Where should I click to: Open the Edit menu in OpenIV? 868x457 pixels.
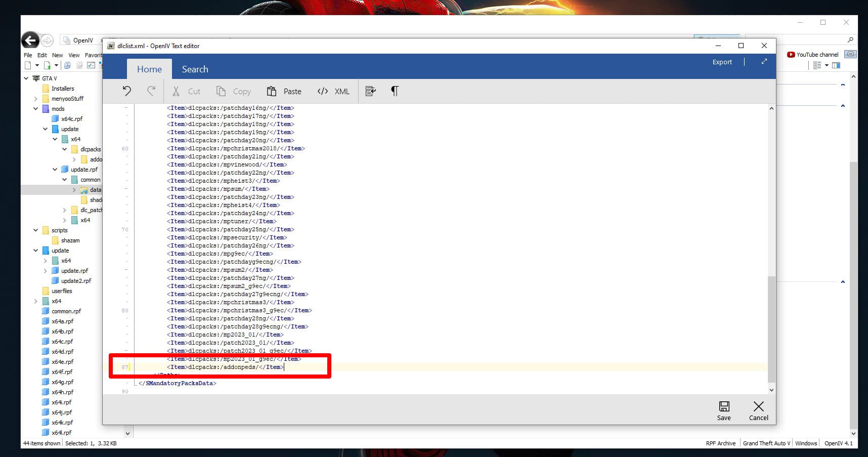pyautogui.click(x=42, y=55)
